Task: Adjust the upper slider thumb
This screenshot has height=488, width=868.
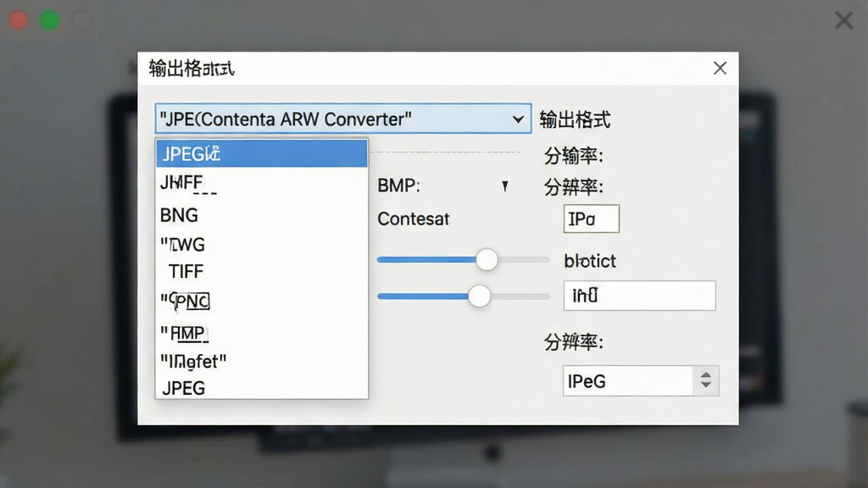Action: [487, 259]
